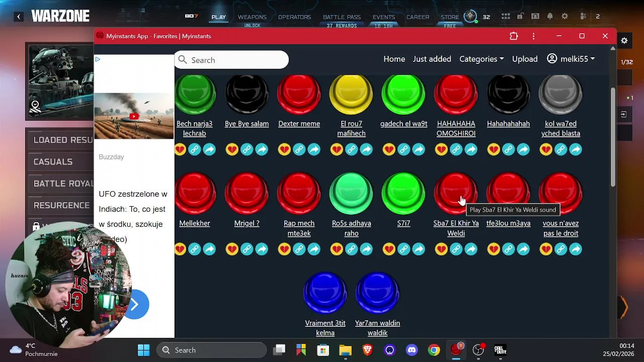Toggle favorite heart under vous n'avez pas le droit
Viewport: 644px width, 362px height.
[x=546, y=249]
